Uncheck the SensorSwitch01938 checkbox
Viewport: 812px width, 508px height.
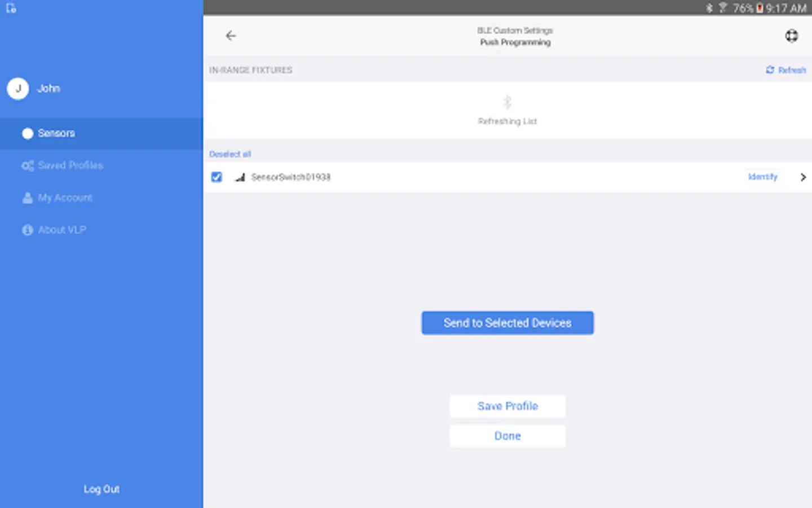pyautogui.click(x=217, y=177)
